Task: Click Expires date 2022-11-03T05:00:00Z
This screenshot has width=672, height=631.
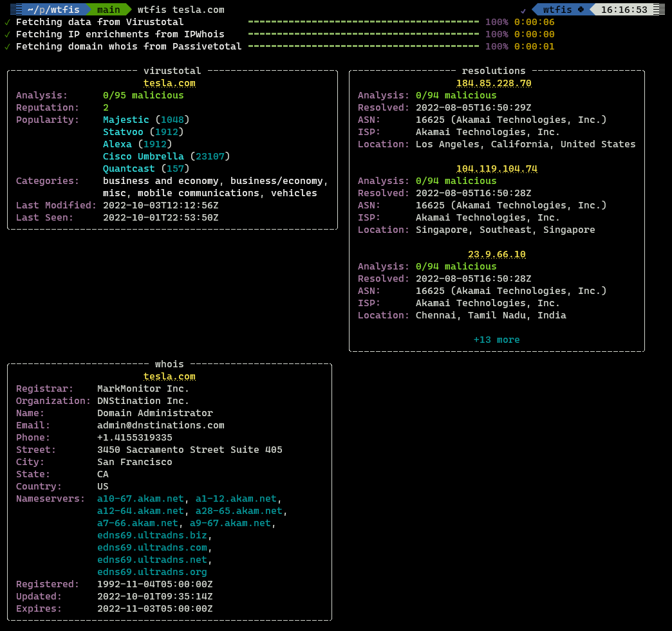Action: [154, 608]
